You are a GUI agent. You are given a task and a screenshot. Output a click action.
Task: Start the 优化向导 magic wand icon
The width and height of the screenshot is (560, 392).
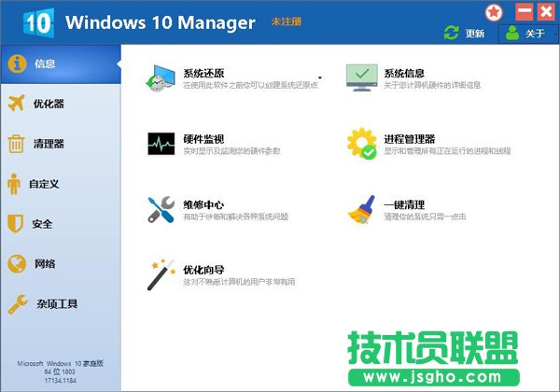click(161, 274)
